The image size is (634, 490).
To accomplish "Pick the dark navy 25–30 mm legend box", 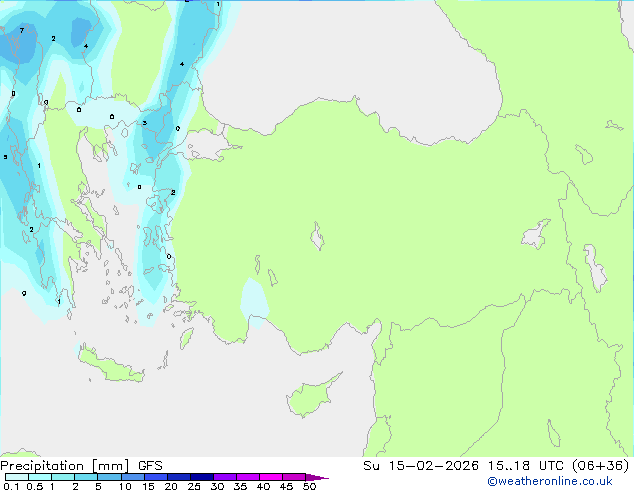I will [202, 477].
